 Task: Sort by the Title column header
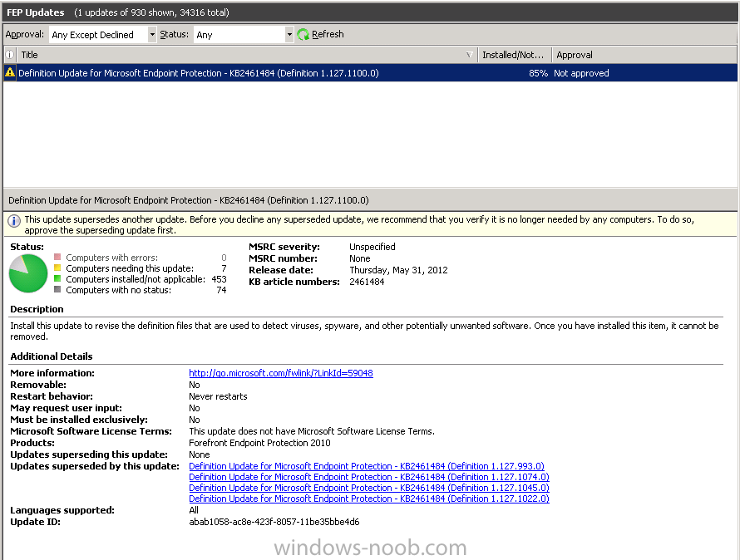click(x=247, y=55)
